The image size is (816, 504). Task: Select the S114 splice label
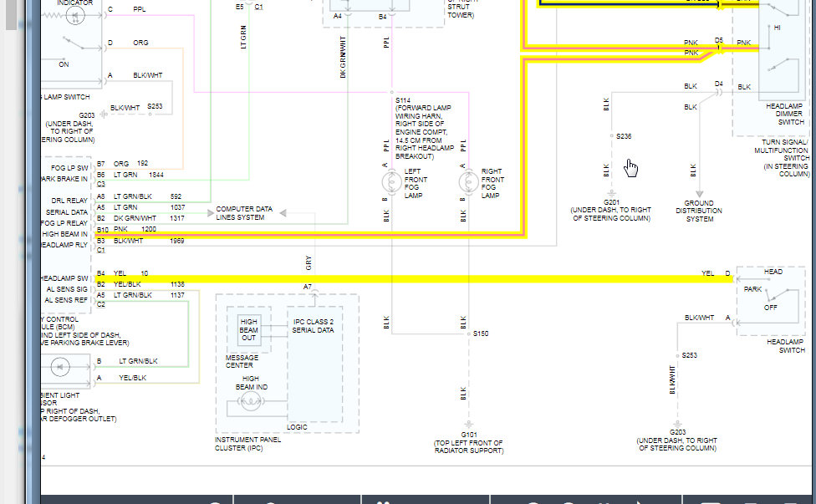tap(403, 100)
